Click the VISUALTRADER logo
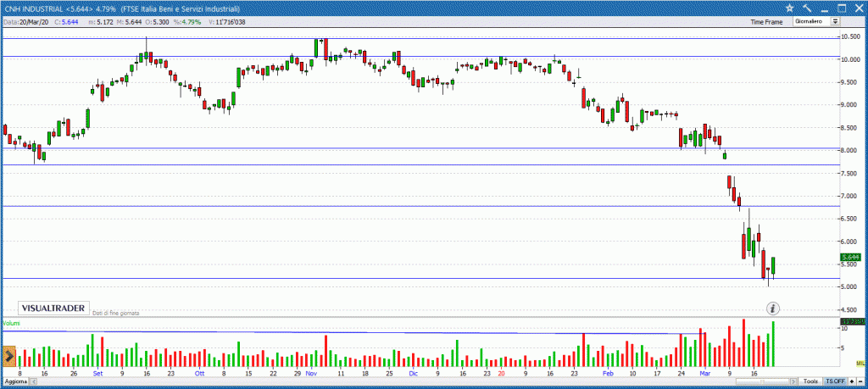The height and width of the screenshot is (389, 868). [53, 308]
